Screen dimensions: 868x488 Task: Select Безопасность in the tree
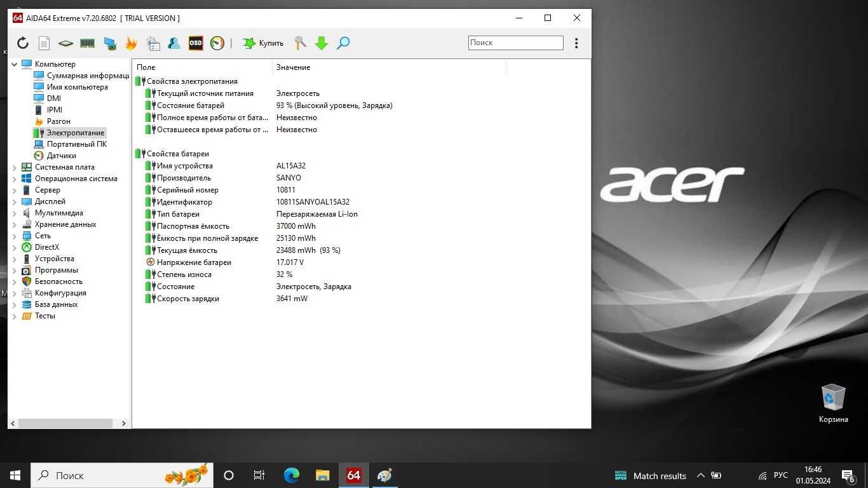tap(52, 281)
